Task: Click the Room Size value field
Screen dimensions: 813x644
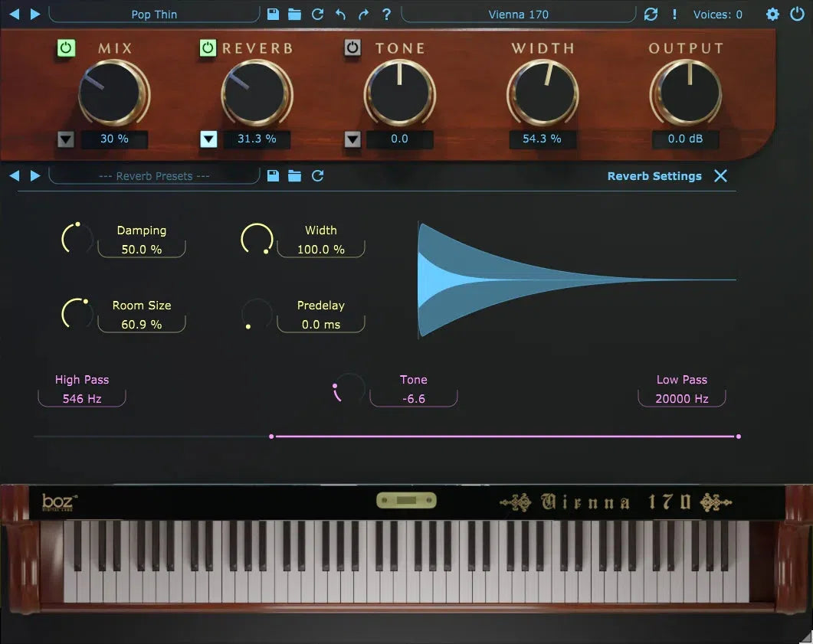Action: tap(142, 325)
